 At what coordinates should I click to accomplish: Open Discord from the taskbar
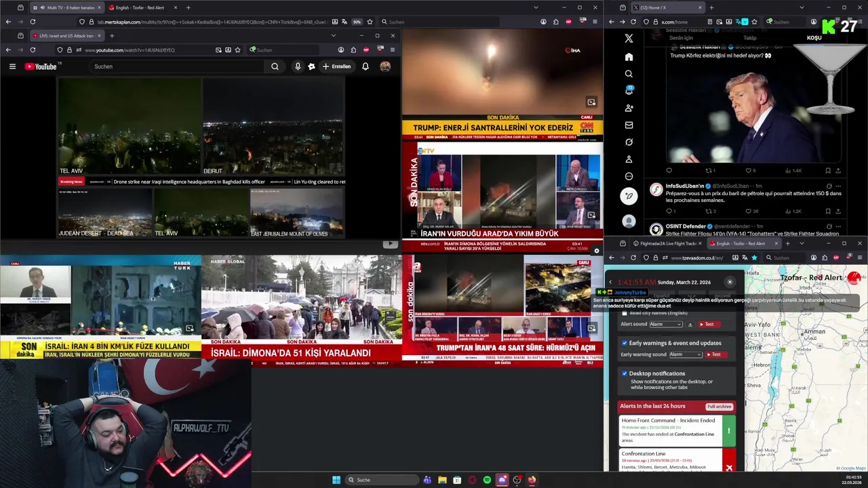(502, 480)
